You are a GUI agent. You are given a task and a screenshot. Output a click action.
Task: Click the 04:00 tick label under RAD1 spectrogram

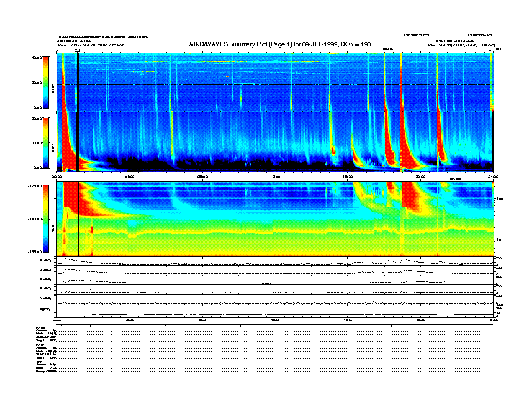click(x=130, y=177)
